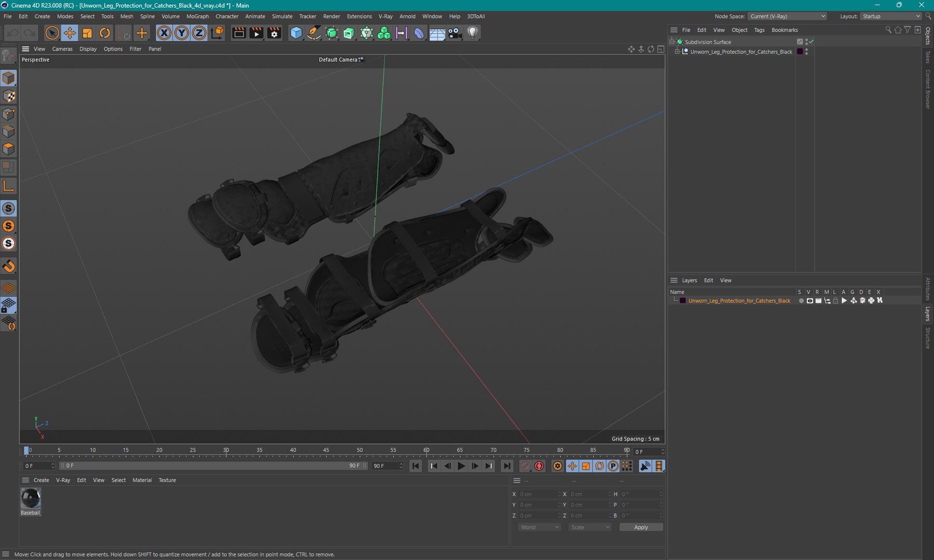Open the Node Space dropdown

[787, 17]
